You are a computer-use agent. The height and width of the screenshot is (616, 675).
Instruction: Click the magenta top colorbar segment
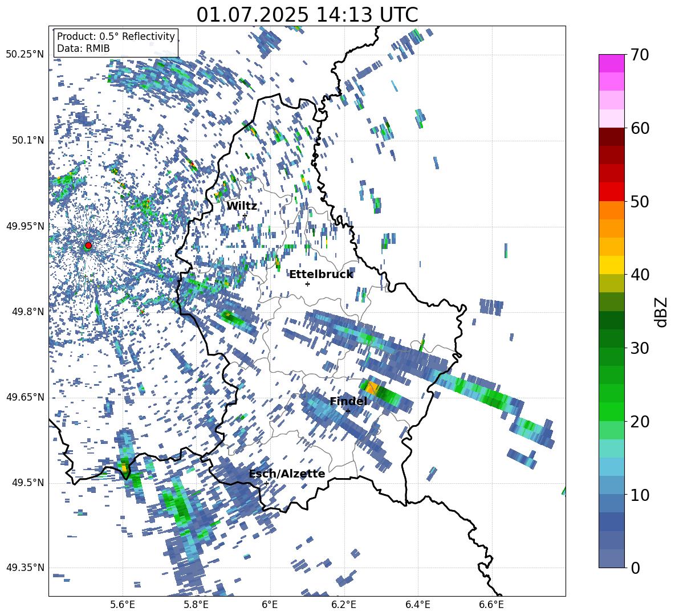tap(611, 63)
